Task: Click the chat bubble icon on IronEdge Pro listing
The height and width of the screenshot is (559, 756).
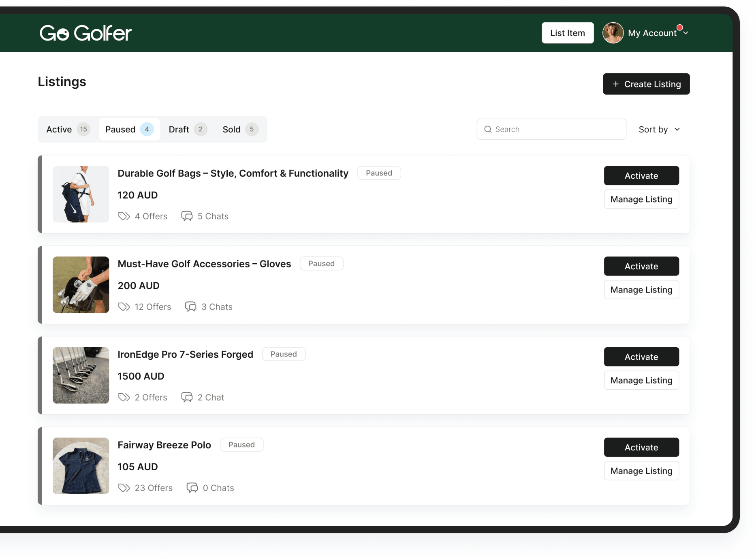Action: tap(187, 397)
